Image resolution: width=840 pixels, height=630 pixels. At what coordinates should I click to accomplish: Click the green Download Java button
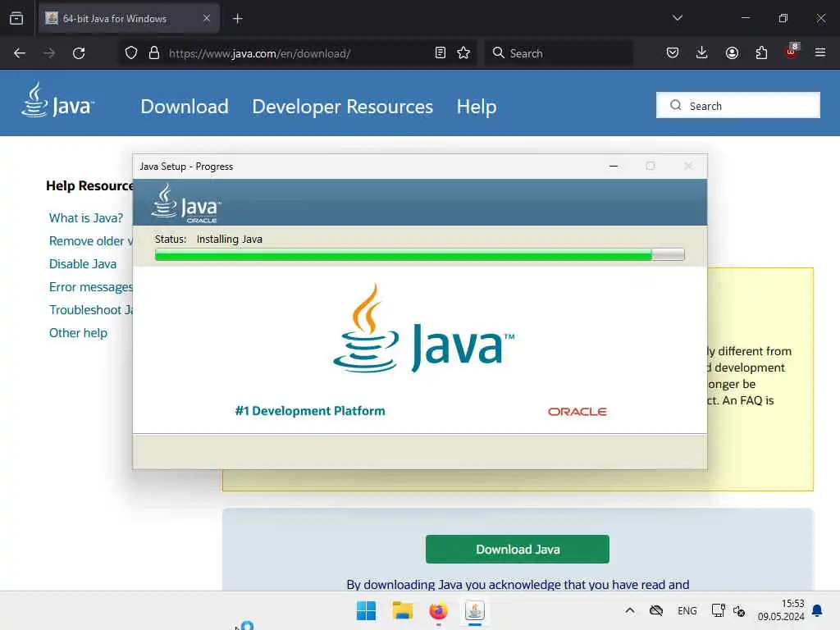517,549
